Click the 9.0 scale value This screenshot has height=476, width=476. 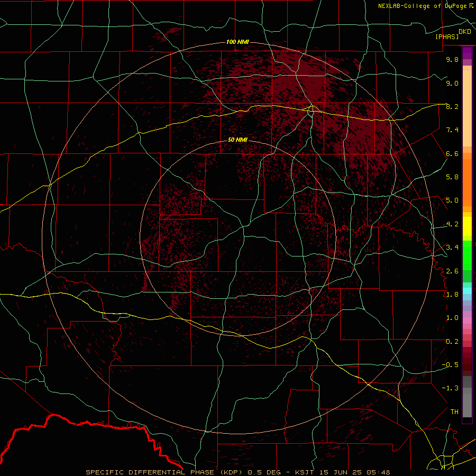pos(452,83)
